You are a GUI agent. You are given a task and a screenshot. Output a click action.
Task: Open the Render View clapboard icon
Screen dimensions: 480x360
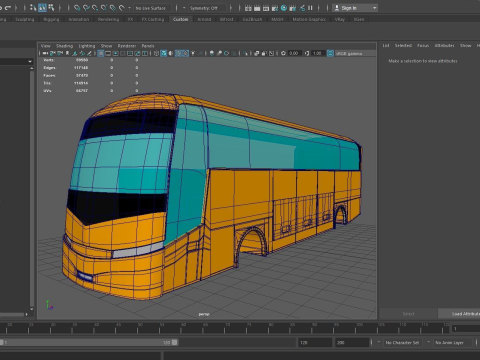[248, 8]
